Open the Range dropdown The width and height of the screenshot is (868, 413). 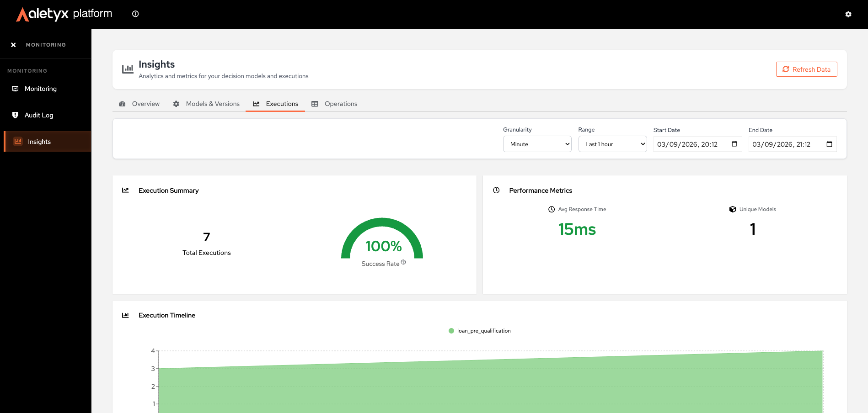[x=613, y=144]
